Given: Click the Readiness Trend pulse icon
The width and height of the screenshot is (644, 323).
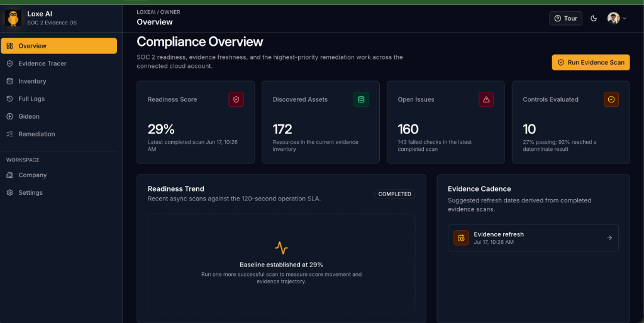Looking at the screenshot, I should tap(281, 248).
